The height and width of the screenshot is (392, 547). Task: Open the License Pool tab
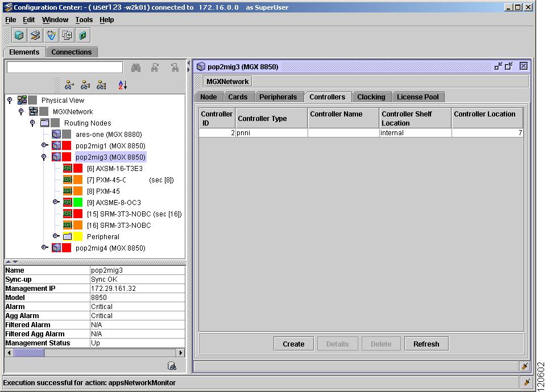point(418,97)
